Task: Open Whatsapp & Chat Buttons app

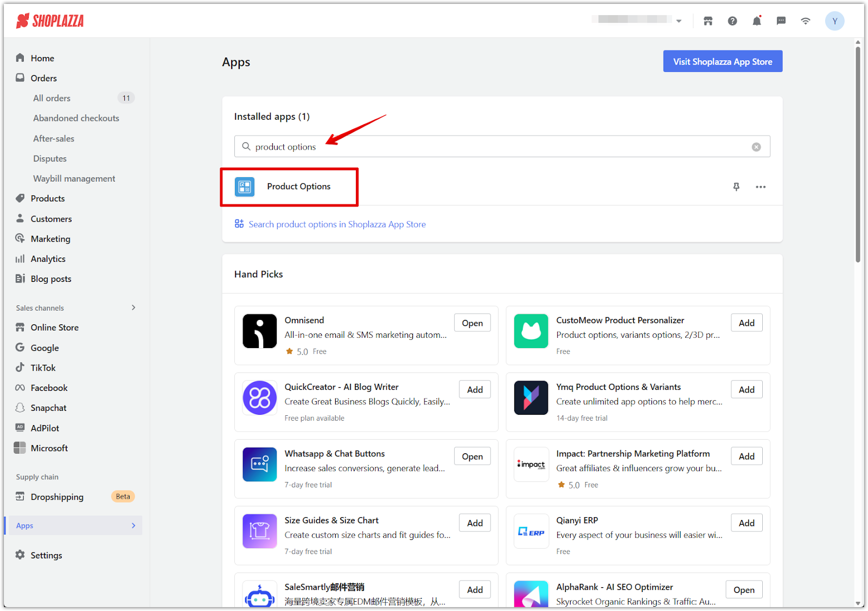Action: (473, 456)
